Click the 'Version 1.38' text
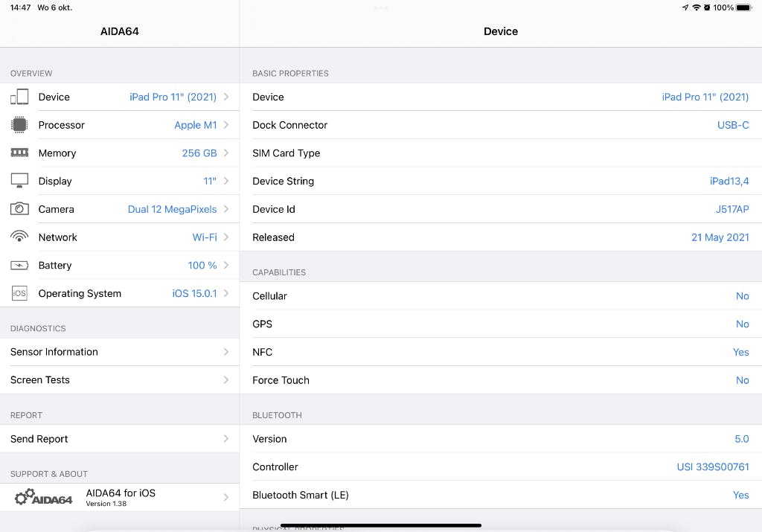The height and width of the screenshot is (532, 762). pos(106,504)
